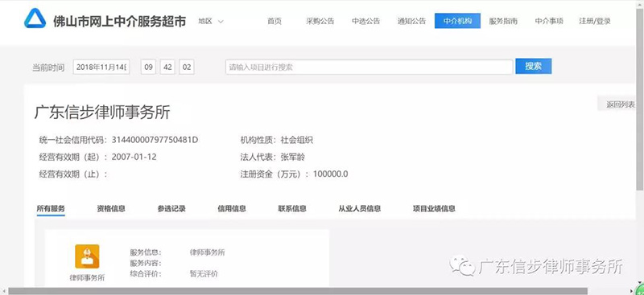
Task: Open the 采购公告 menu item
Action: pos(320,22)
